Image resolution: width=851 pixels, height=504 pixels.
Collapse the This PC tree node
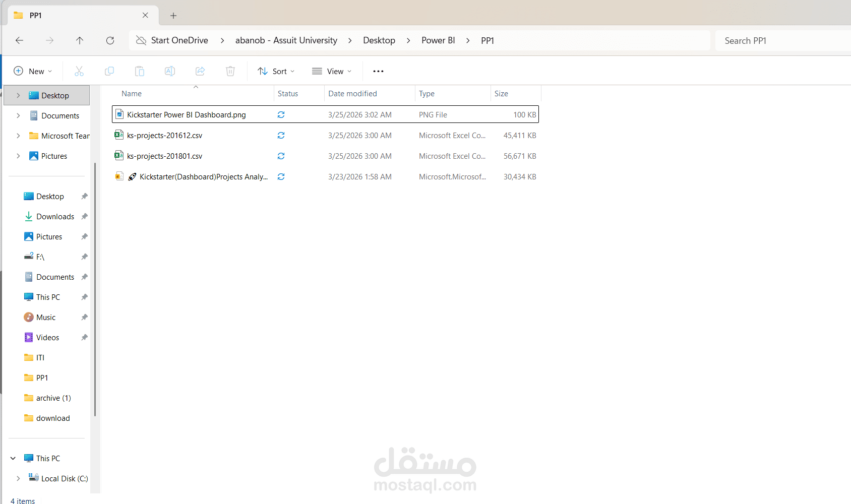(x=13, y=458)
